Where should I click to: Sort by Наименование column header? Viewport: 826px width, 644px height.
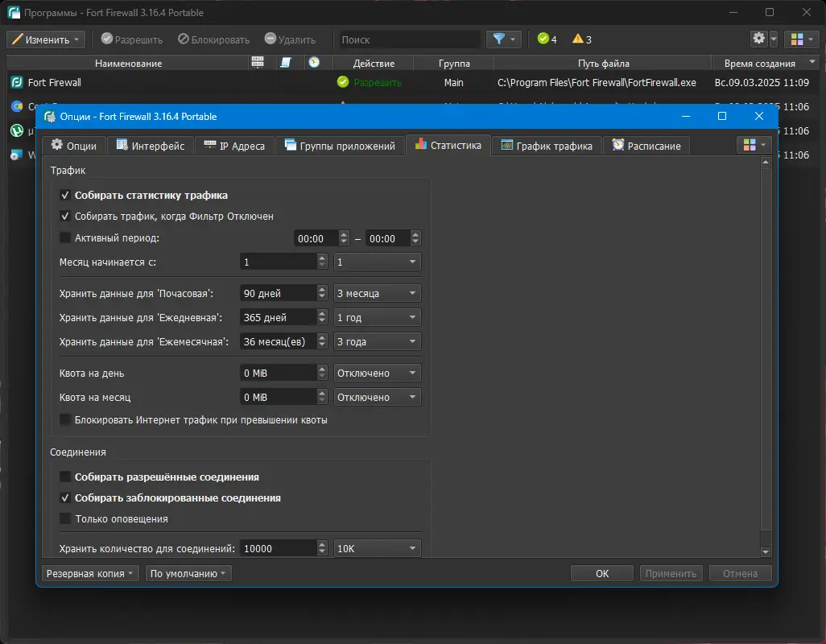click(128, 63)
